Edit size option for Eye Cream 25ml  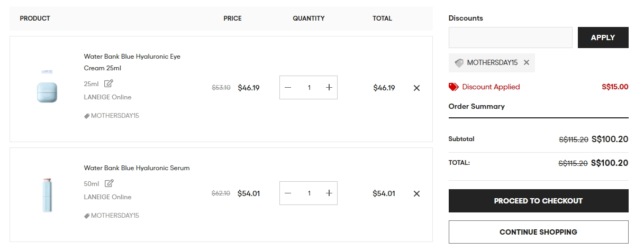(108, 83)
